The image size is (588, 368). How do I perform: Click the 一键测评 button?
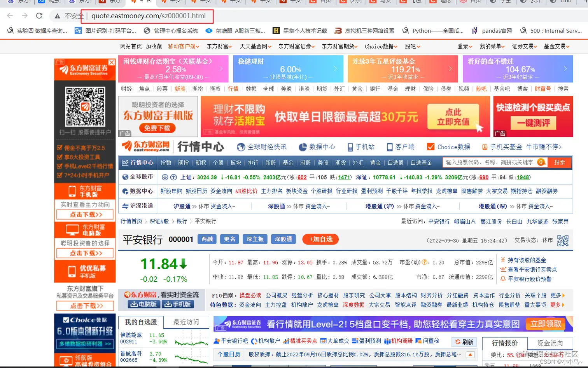533,123
